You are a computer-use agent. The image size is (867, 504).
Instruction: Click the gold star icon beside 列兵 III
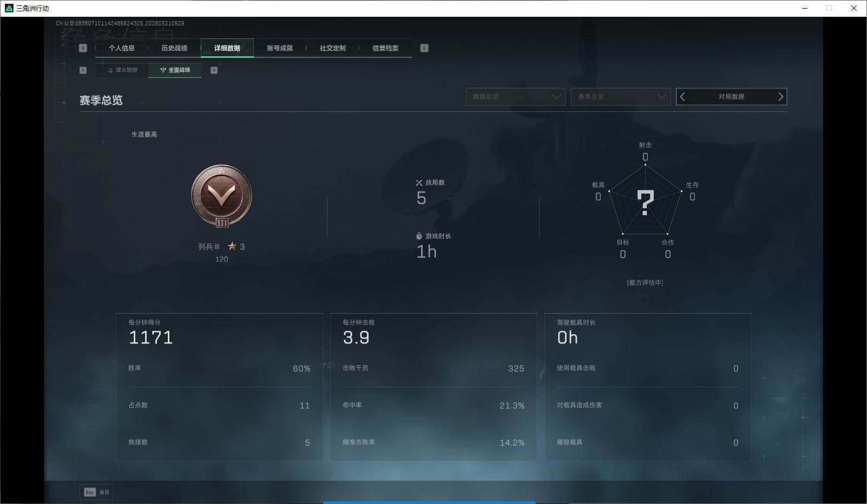click(x=232, y=246)
